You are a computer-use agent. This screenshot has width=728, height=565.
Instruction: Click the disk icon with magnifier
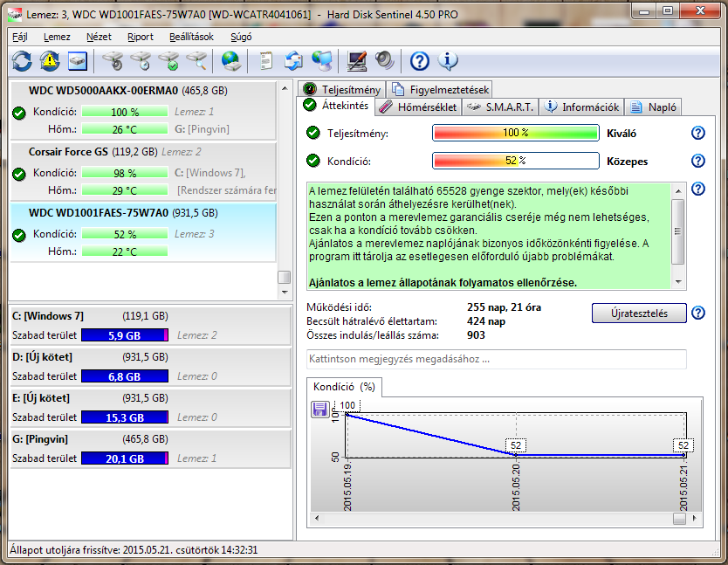coord(196,61)
